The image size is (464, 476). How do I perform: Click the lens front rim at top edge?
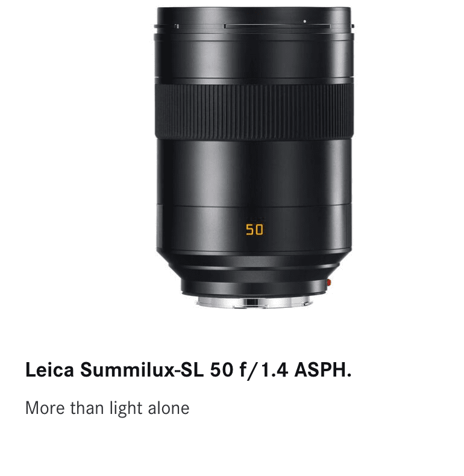point(254,12)
